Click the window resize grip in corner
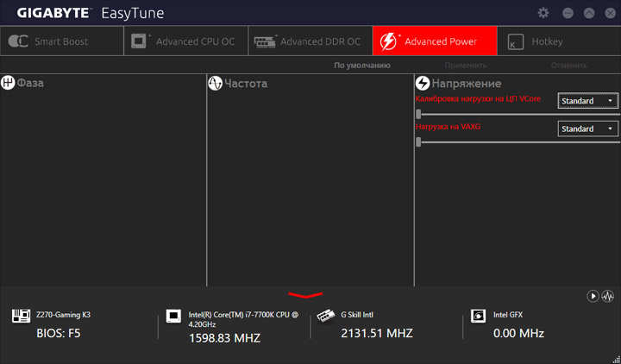Screen dimensions: 621x364 tap(616, 359)
